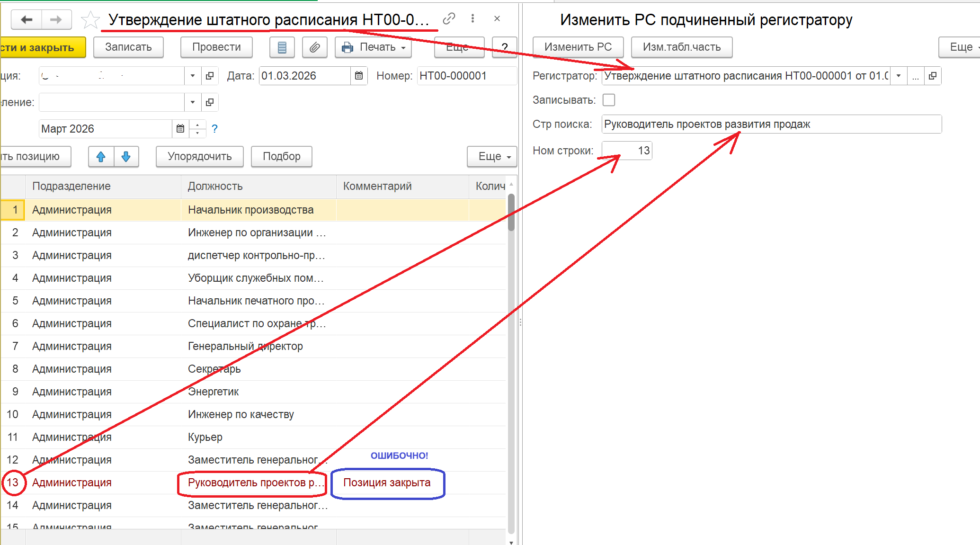980x545 pixels.
Task: Click the Изменить РС button
Action: coord(578,47)
